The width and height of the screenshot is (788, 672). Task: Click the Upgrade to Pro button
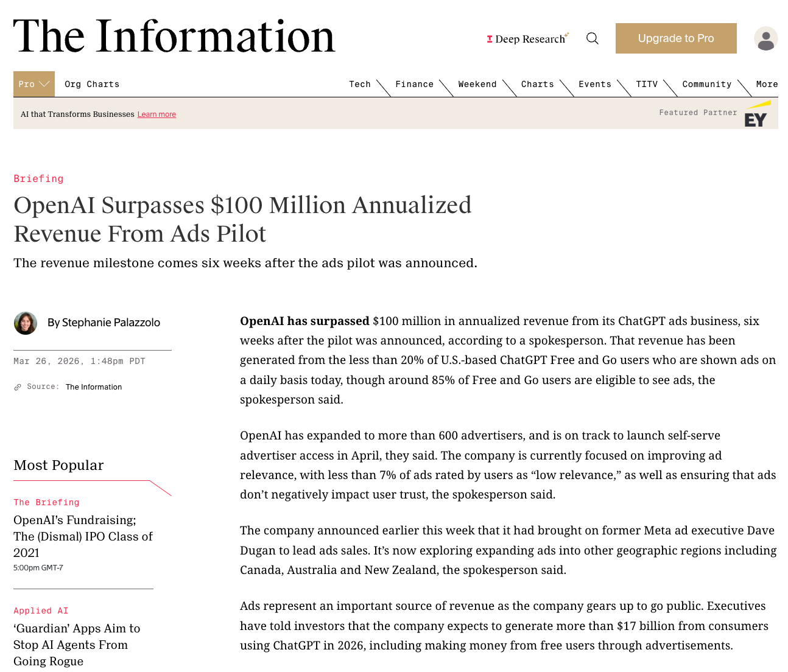coord(675,38)
